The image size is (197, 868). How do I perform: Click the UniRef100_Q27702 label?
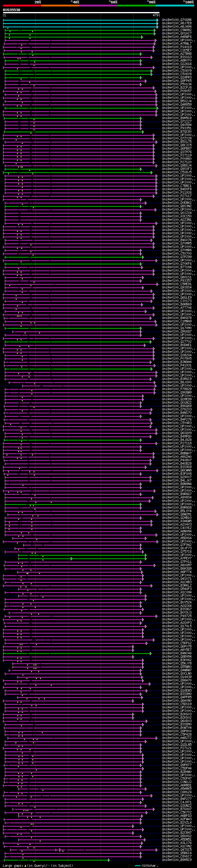(177, 342)
